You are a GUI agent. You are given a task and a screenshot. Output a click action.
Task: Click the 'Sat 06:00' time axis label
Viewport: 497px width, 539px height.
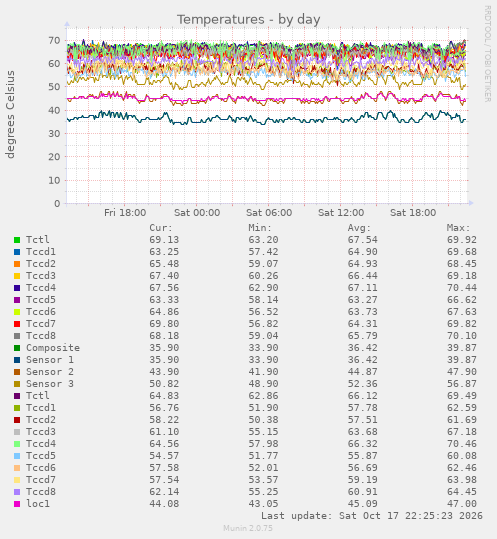click(269, 213)
